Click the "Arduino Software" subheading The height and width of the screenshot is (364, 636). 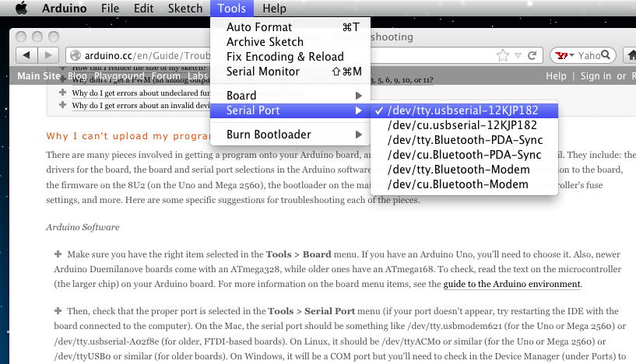pyautogui.click(x=83, y=227)
